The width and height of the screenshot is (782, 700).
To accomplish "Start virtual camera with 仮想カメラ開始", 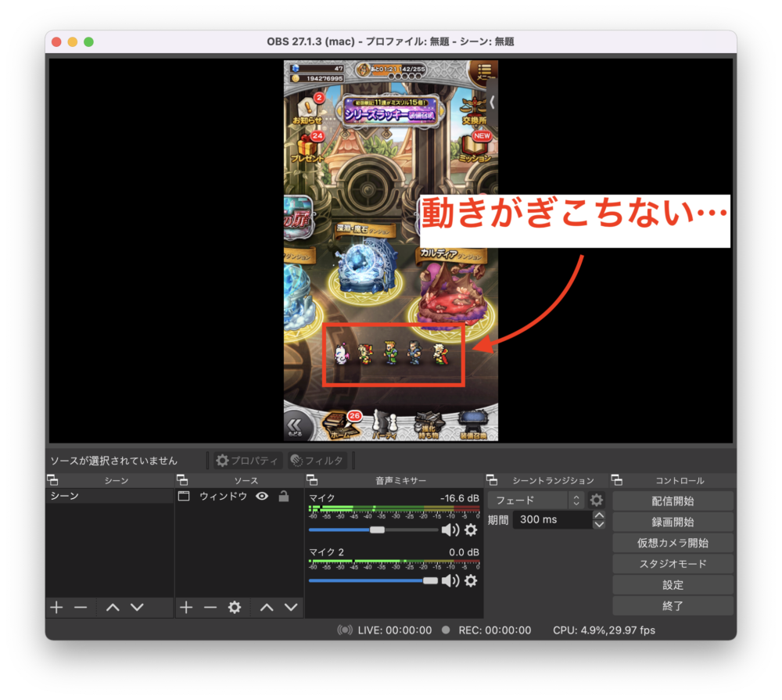I will [673, 543].
